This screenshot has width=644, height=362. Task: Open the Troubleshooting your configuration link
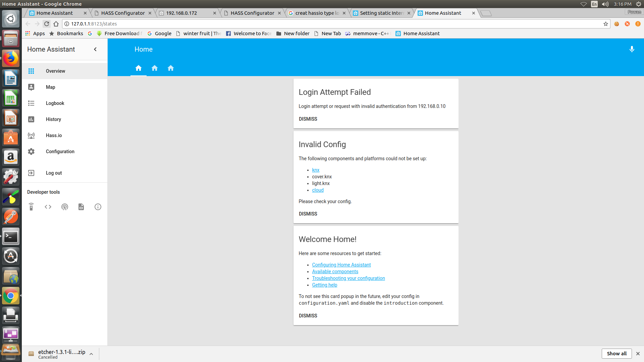(x=348, y=278)
